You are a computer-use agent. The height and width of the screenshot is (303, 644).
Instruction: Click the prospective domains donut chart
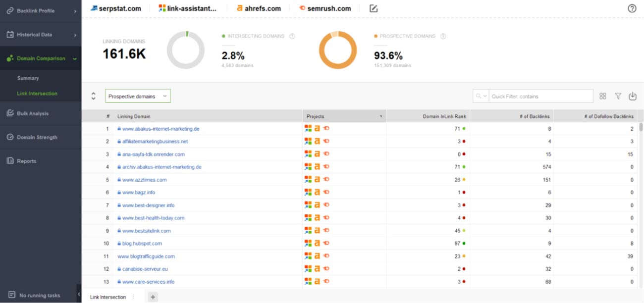click(x=338, y=50)
